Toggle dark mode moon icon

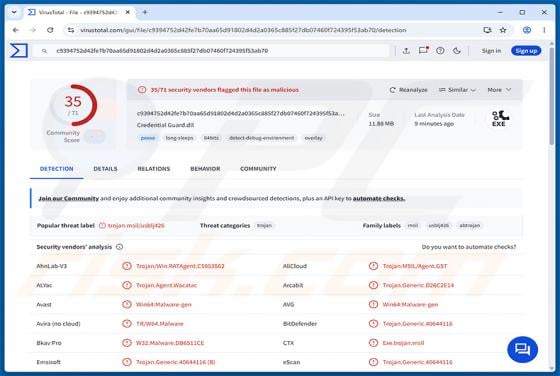(x=457, y=51)
